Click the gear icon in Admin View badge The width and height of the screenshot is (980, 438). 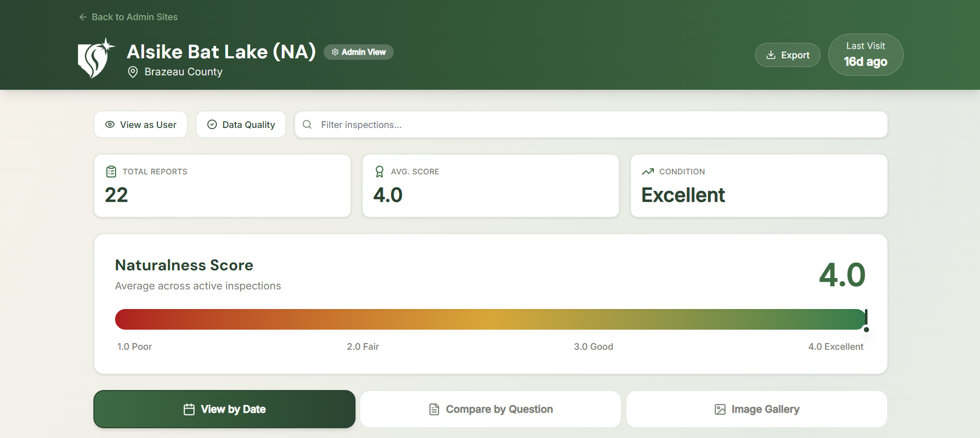click(335, 52)
